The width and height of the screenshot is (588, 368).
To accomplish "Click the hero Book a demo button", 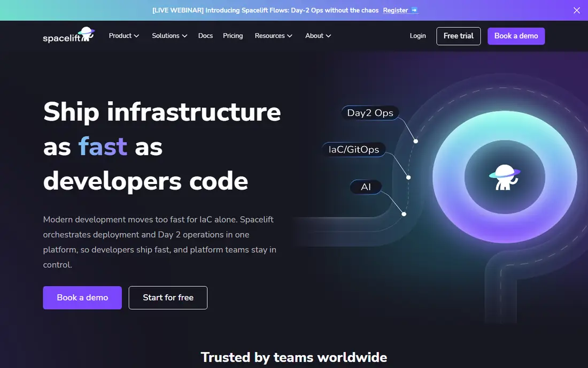I will pyautogui.click(x=82, y=298).
